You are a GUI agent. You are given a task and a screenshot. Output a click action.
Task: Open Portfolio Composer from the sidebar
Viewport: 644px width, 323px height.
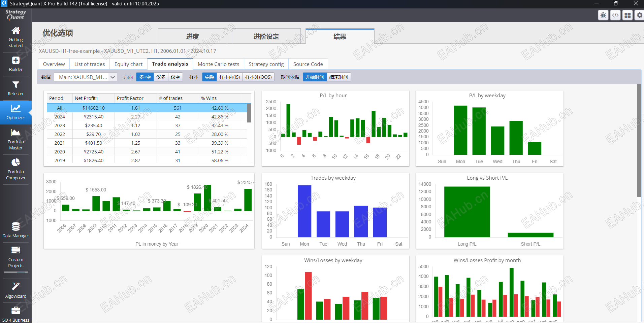[x=16, y=170]
